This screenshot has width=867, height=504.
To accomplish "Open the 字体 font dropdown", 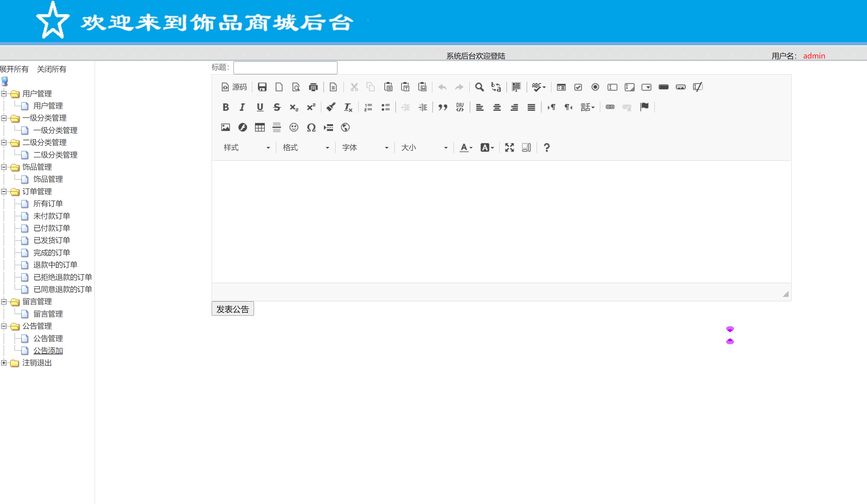I will click(365, 148).
